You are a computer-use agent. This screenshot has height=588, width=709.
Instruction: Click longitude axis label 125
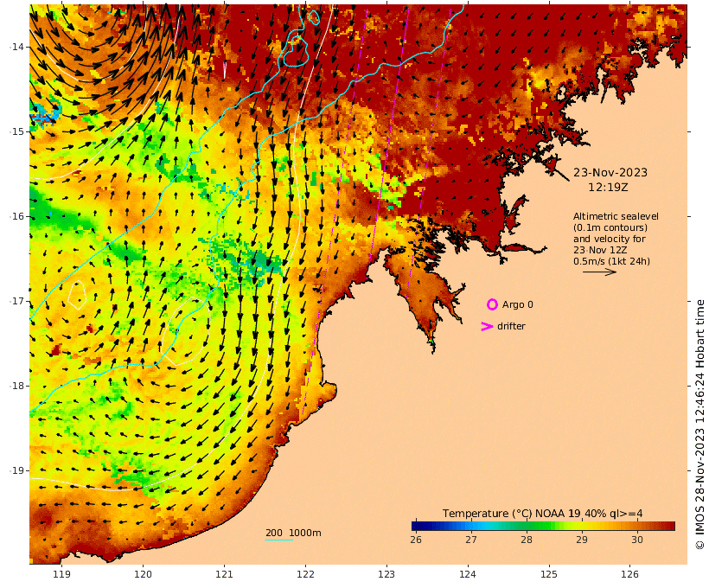click(x=549, y=574)
